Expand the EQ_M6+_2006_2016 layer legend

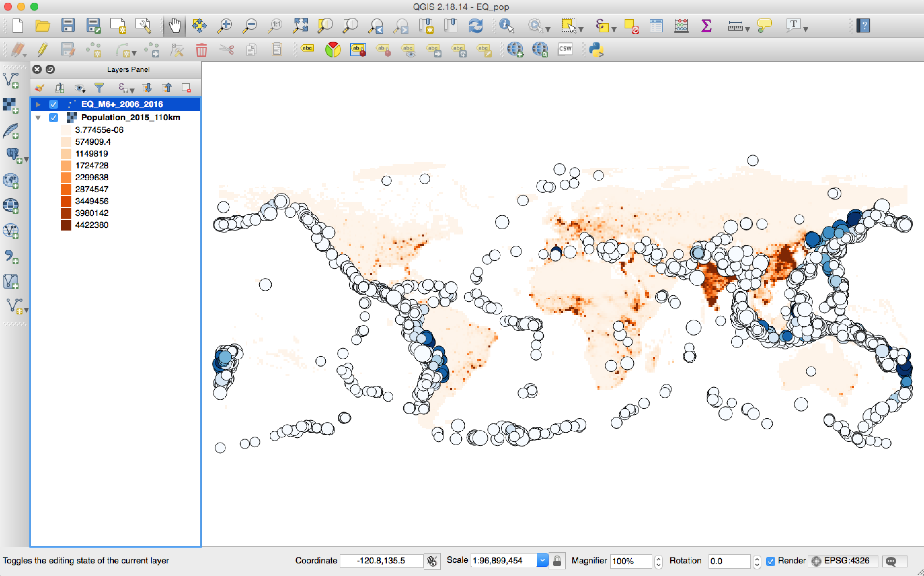(x=38, y=104)
